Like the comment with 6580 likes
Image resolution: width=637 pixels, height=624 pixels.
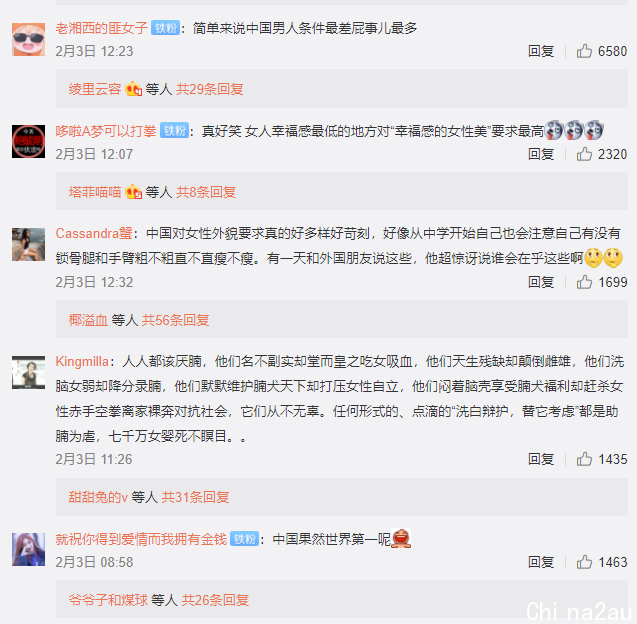(584, 51)
